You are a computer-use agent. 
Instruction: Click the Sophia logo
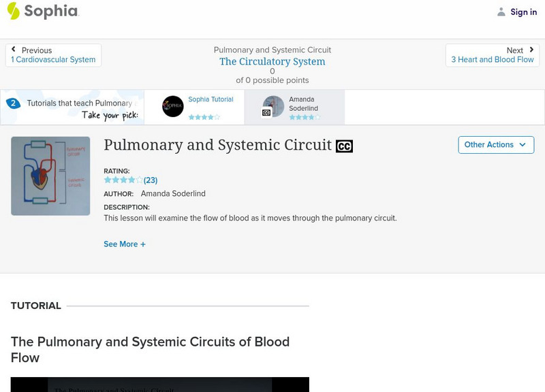click(42, 11)
